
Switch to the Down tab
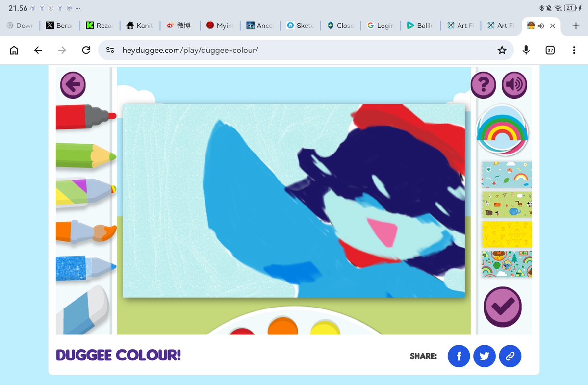click(x=20, y=26)
